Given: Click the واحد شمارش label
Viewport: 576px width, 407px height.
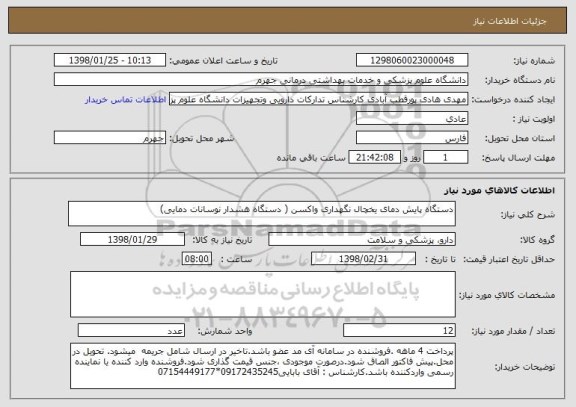Looking at the screenshot, I should [x=225, y=331].
